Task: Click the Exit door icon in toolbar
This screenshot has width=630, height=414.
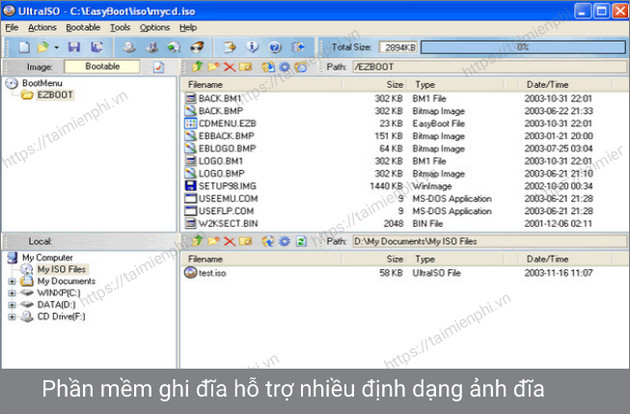Action: [x=298, y=47]
